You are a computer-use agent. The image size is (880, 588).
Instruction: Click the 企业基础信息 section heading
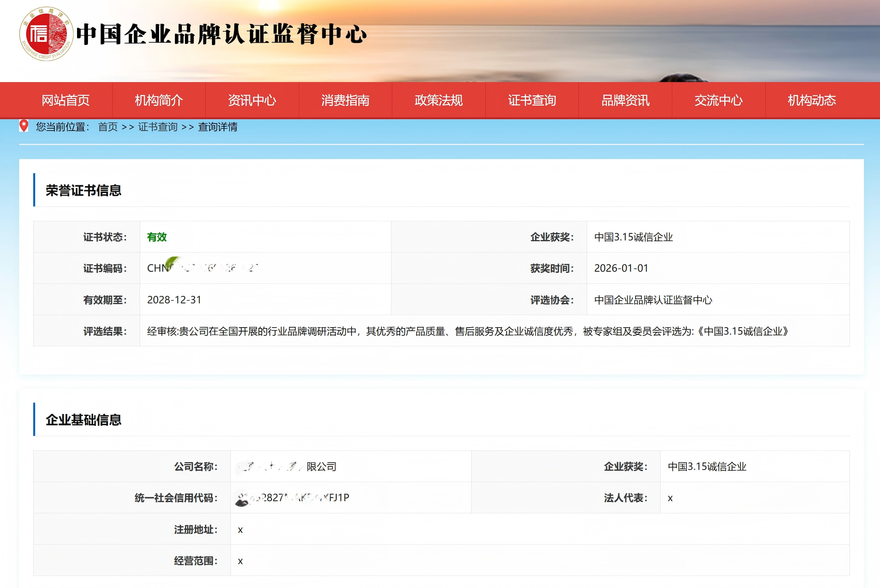tap(84, 420)
